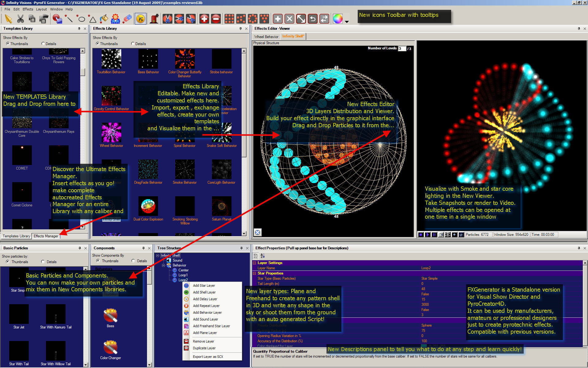Viewport: 588px width, 368px height.
Task: Select the arrow pointer tool
Action: 9,19
